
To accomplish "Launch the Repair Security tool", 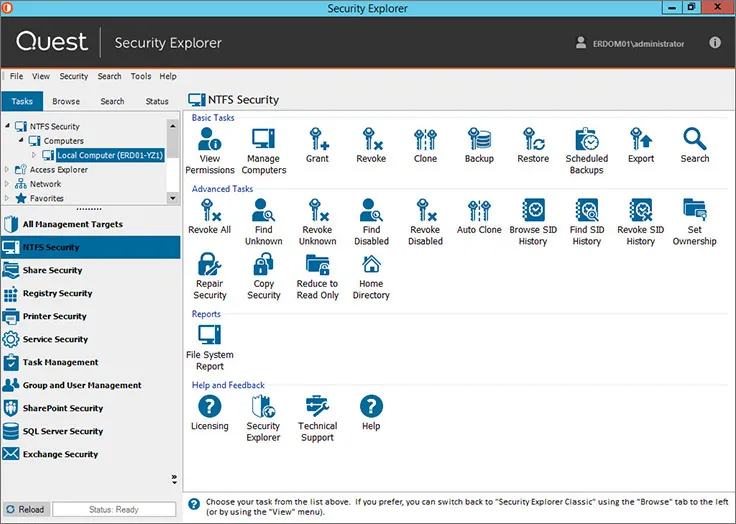I will tap(210, 275).
